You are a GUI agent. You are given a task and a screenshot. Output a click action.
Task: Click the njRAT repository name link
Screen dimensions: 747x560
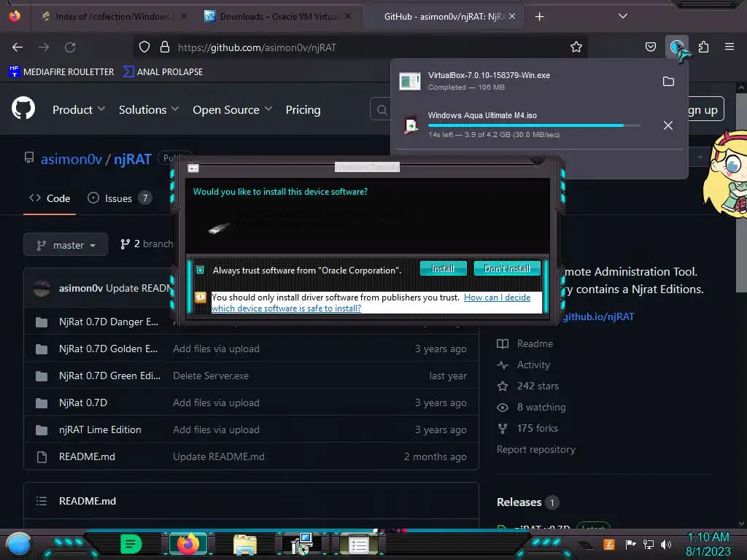tap(133, 159)
